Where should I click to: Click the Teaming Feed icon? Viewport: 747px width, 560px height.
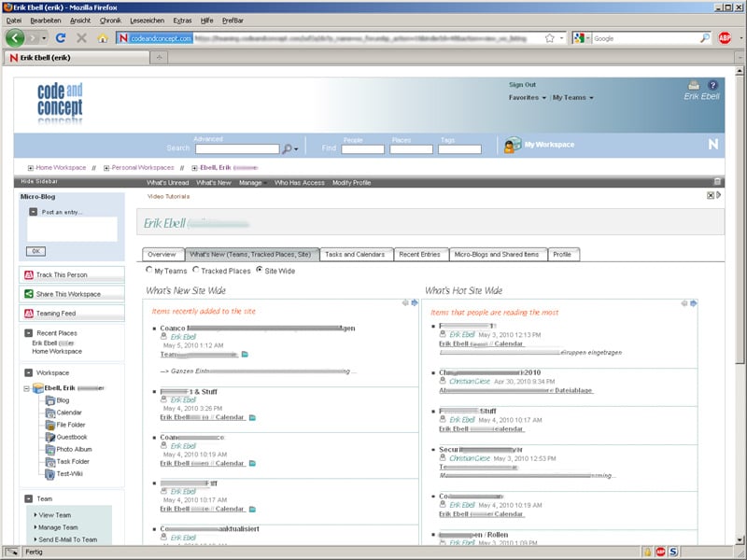pyautogui.click(x=29, y=313)
